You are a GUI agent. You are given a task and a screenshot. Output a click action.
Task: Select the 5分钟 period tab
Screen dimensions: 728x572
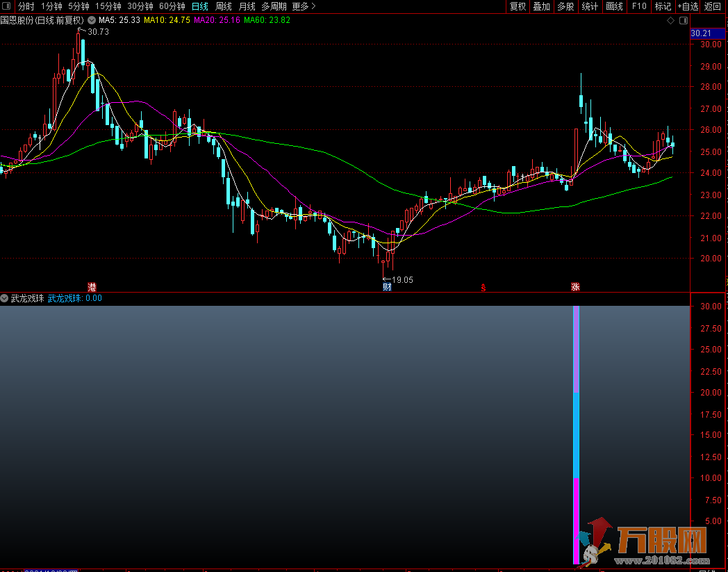pyautogui.click(x=78, y=6)
